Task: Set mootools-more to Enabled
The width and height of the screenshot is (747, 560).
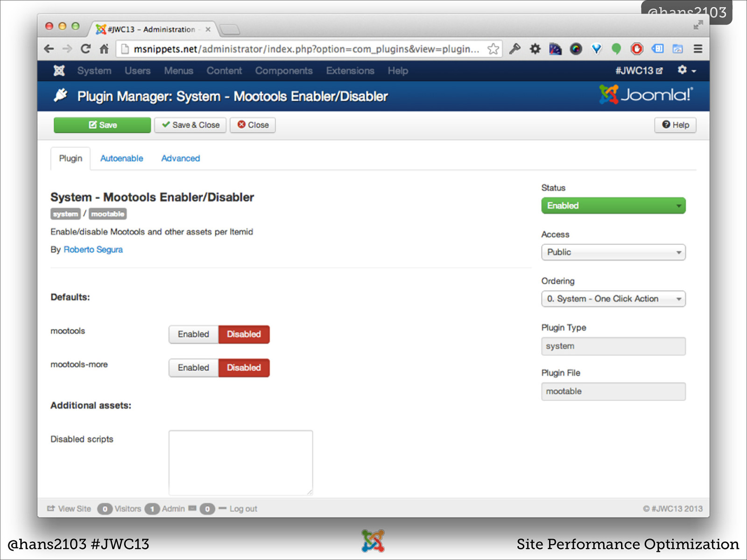Action: click(193, 368)
